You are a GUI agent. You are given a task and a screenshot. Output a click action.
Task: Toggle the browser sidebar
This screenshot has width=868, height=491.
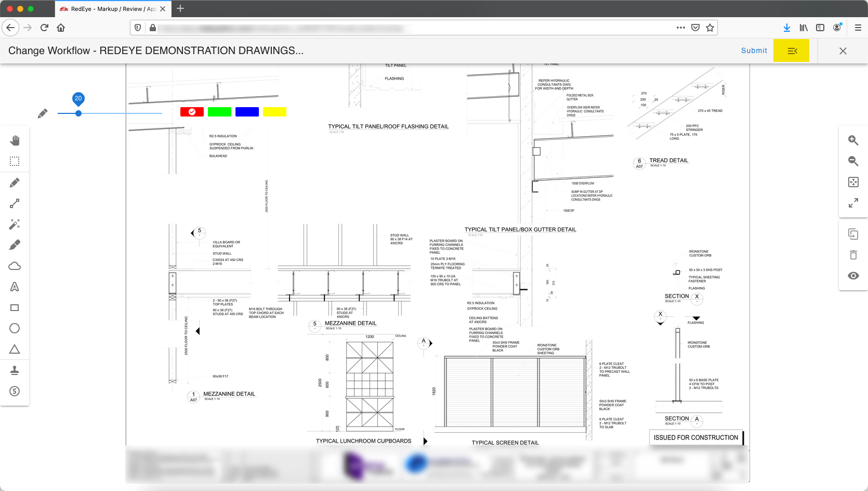[x=820, y=28]
